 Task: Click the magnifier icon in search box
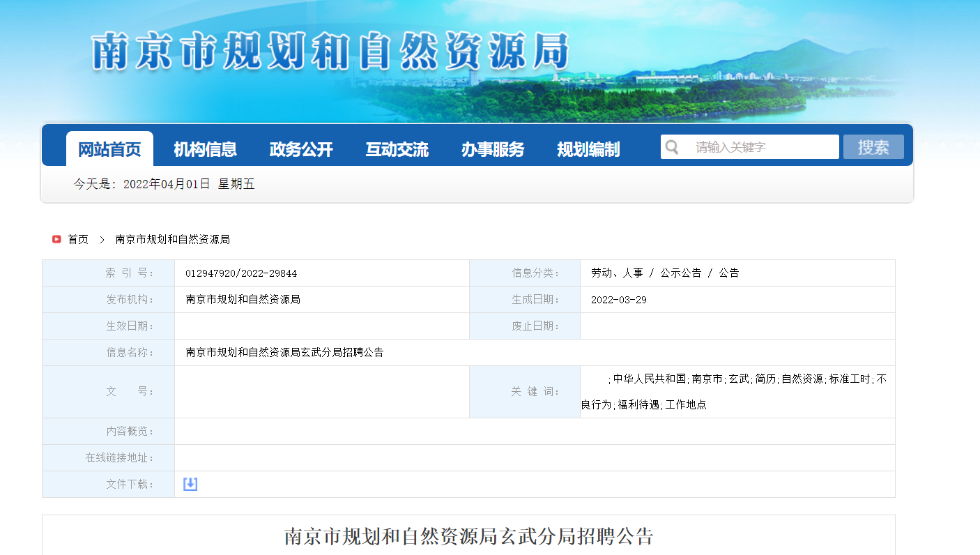tap(672, 147)
